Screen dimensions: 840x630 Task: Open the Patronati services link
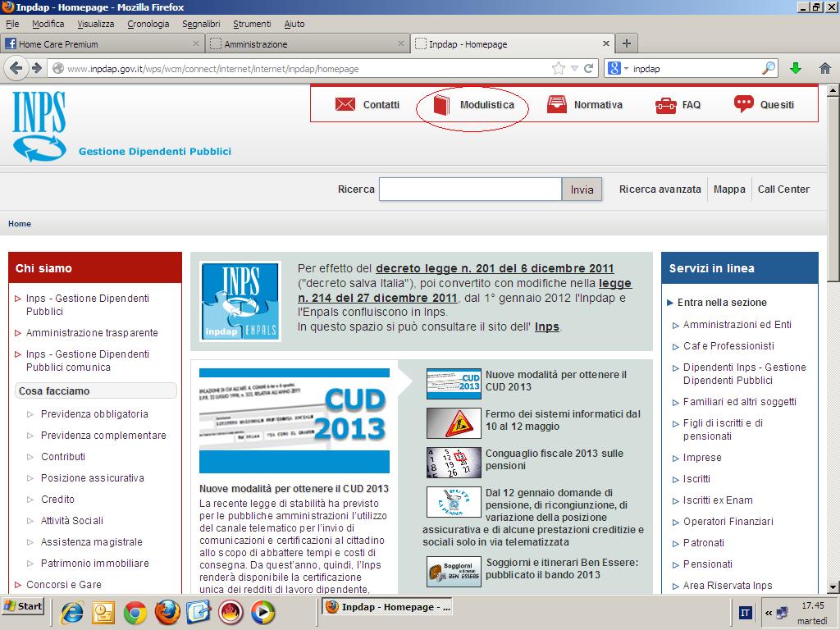pyautogui.click(x=703, y=543)
